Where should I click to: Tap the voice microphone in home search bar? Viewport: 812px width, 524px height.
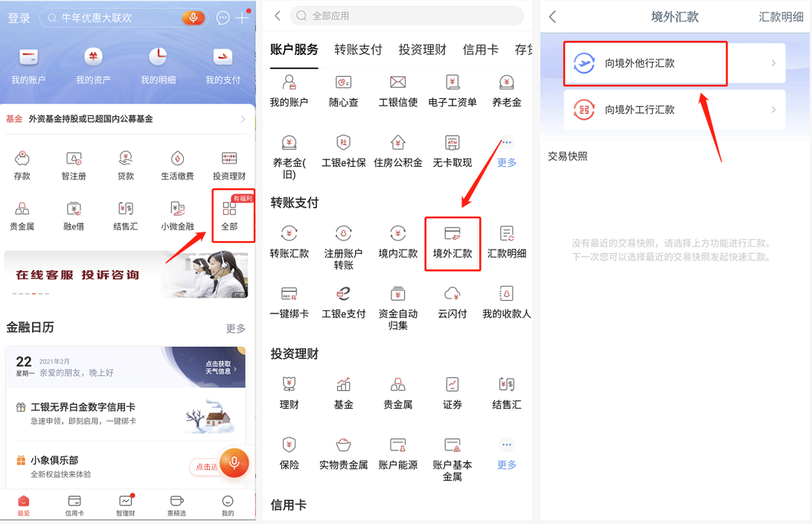coord(194,18)
